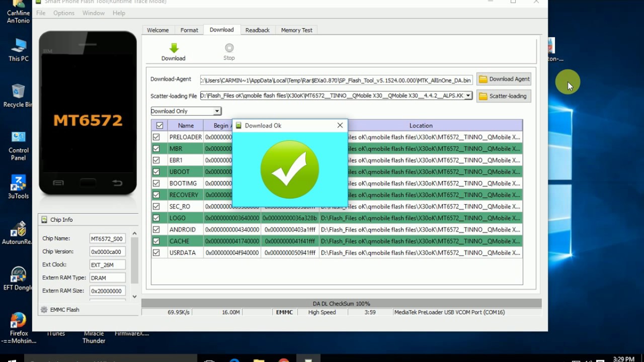Open This PC desktop icon
Image resolution: width=644 pixels, height=362 pixels.
point(19,50)
